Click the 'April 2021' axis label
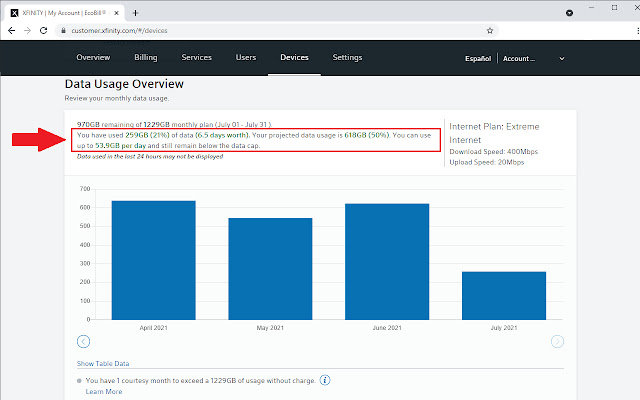The image size is (640, 400). [153, 328]
